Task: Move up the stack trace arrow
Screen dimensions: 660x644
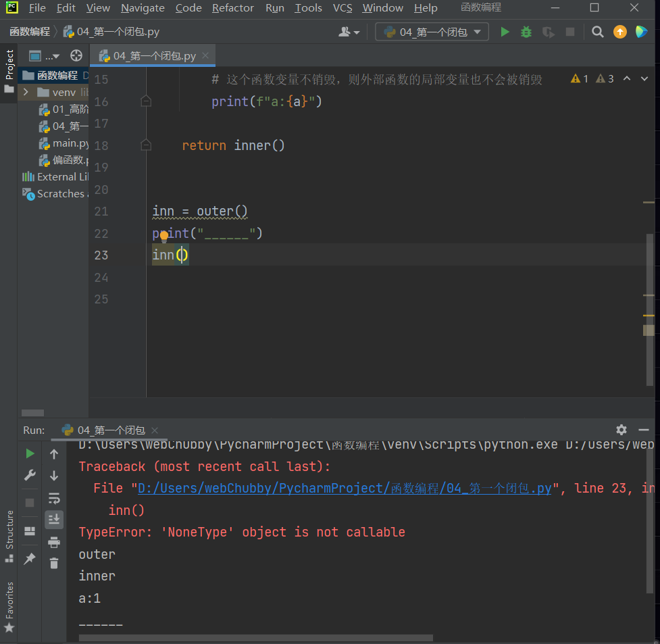Action: point(54,453)
